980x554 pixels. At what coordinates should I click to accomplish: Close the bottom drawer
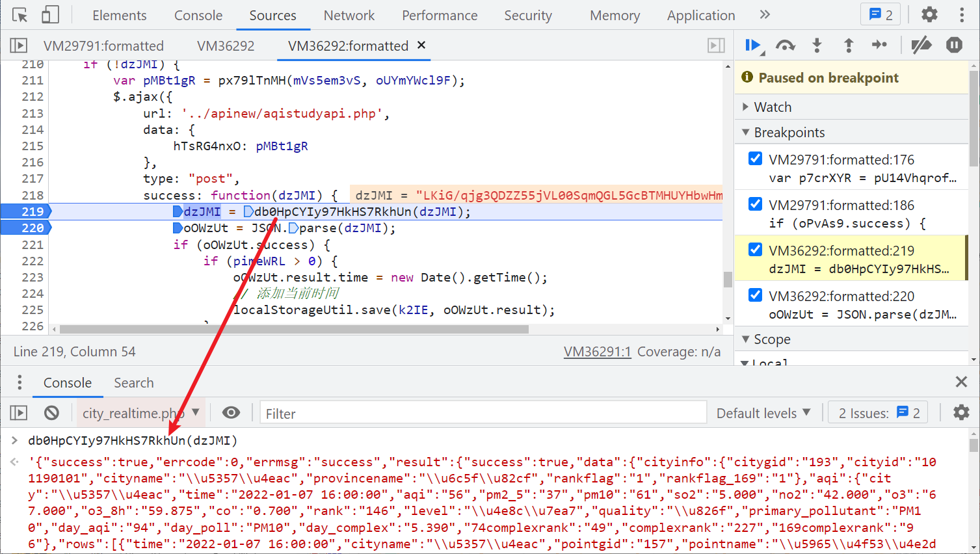coord(961,382)
